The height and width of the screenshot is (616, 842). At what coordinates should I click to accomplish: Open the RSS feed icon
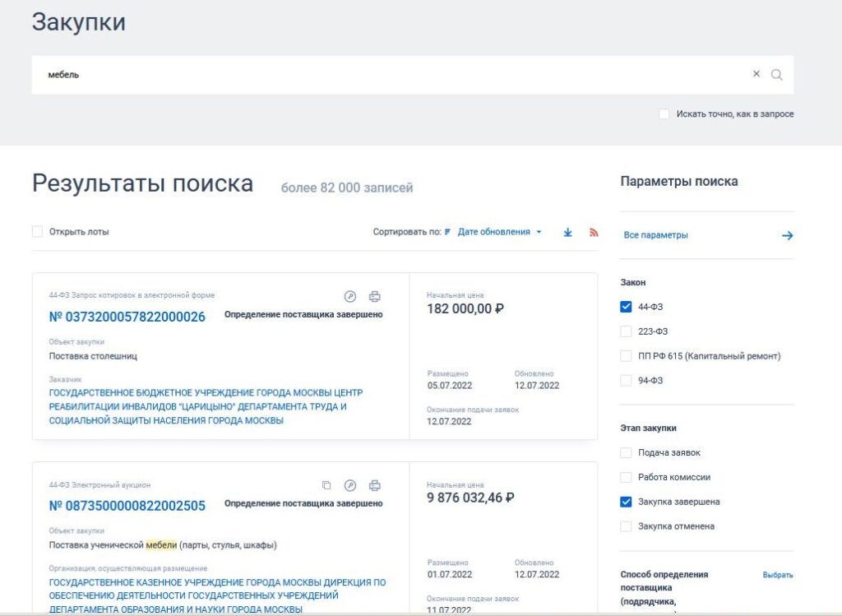pyautogui.click(x=594, y=233)
